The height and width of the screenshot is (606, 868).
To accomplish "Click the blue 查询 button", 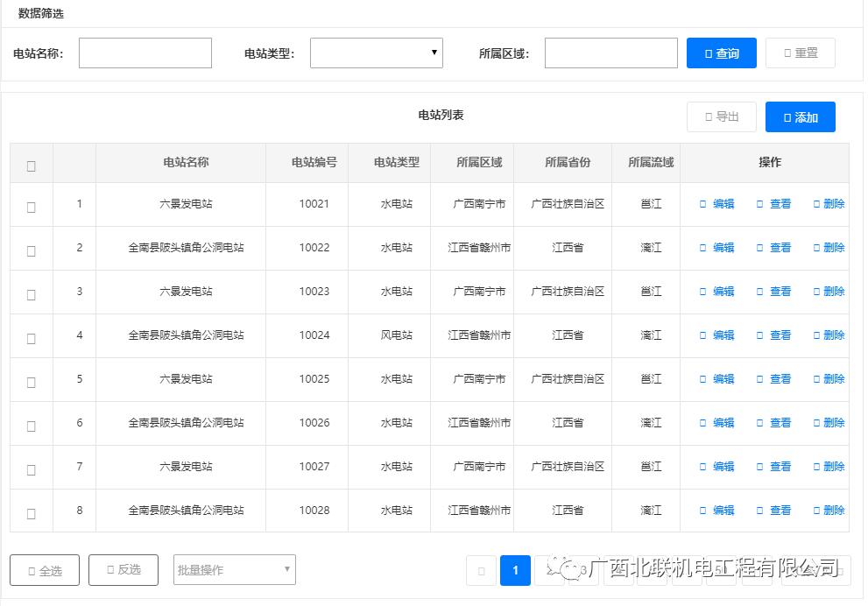I will 721,53.
